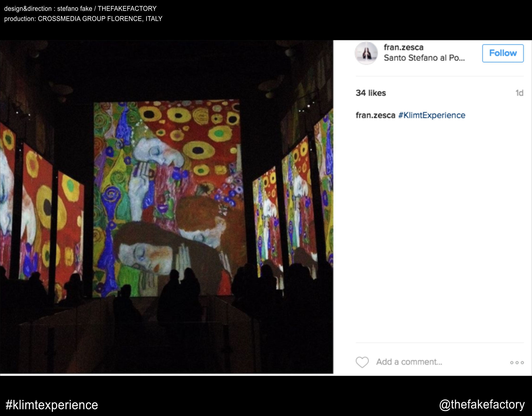Open the Santo Stefano al Po location
532x416 pixels.
424,58
